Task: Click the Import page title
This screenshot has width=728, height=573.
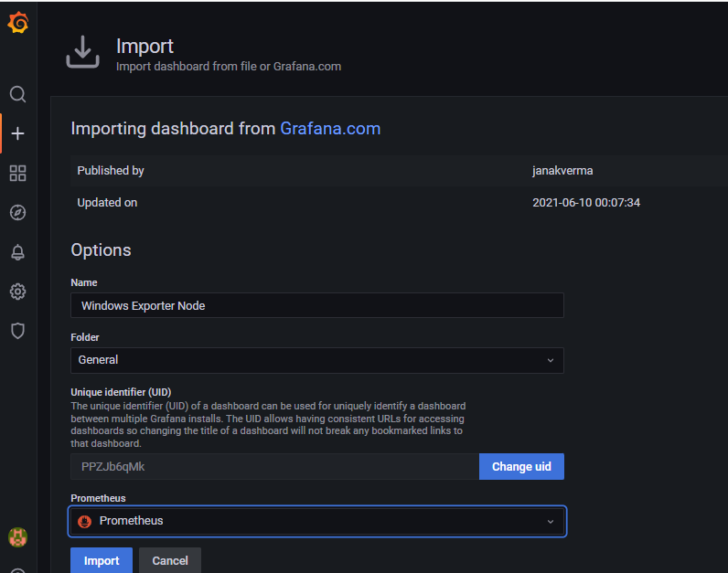Action: tap(145, 46)
